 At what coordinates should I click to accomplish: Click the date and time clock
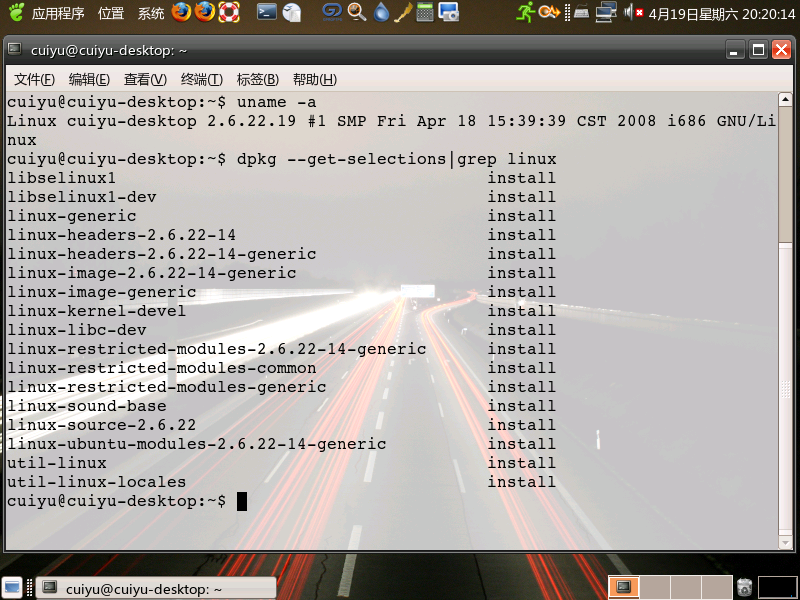pos(721,14)
